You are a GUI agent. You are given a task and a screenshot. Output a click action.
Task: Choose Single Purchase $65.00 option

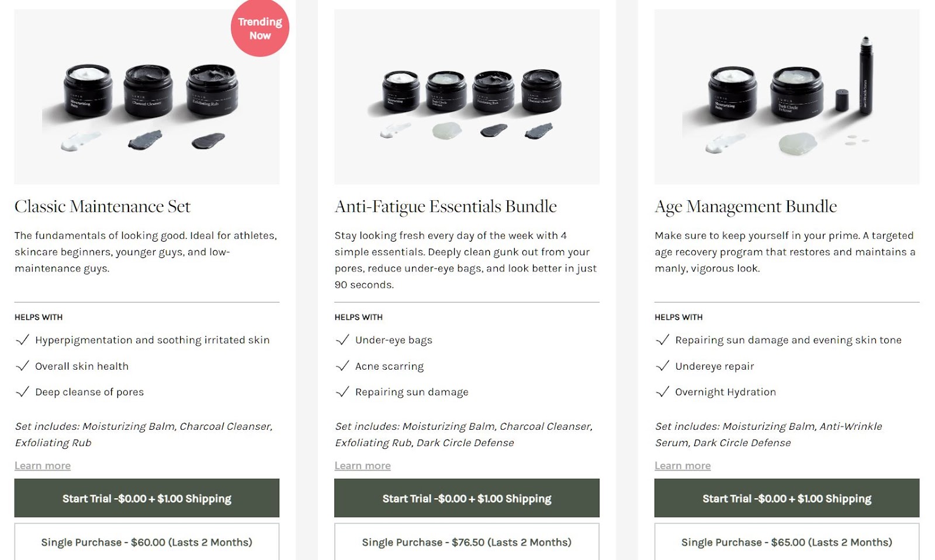pos(787,542)
